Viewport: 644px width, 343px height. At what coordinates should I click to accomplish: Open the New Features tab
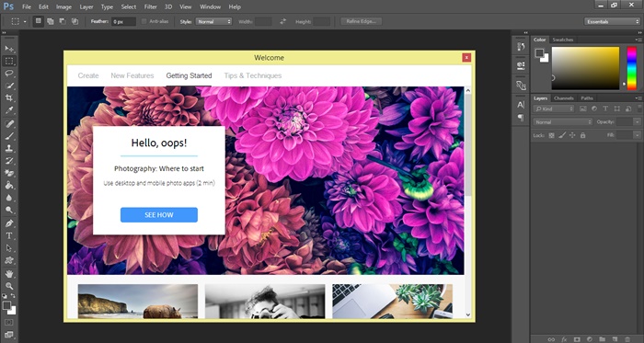pyautogui.click(x=132, y=75)
